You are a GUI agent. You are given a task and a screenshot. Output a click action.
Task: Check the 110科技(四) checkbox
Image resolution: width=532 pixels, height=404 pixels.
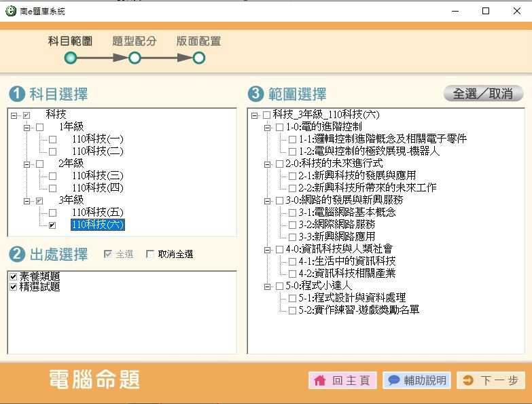[x=52, y=188]
